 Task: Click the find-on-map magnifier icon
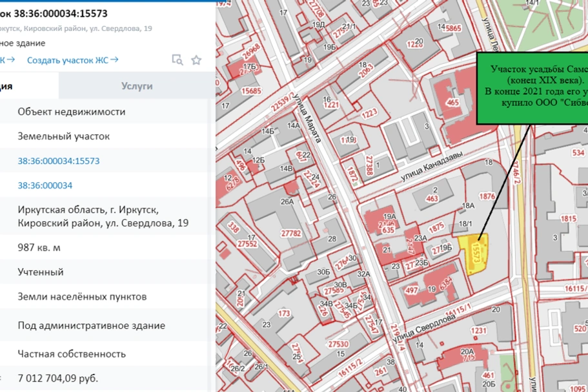click(177, 60)
